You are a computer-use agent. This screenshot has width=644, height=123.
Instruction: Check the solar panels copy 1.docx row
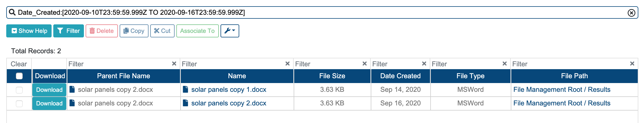19,90
